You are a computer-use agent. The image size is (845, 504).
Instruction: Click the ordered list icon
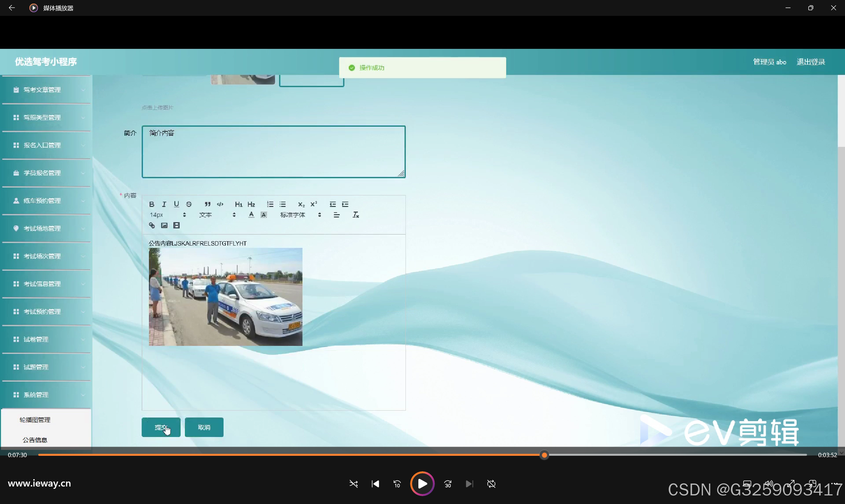[270, 204]
